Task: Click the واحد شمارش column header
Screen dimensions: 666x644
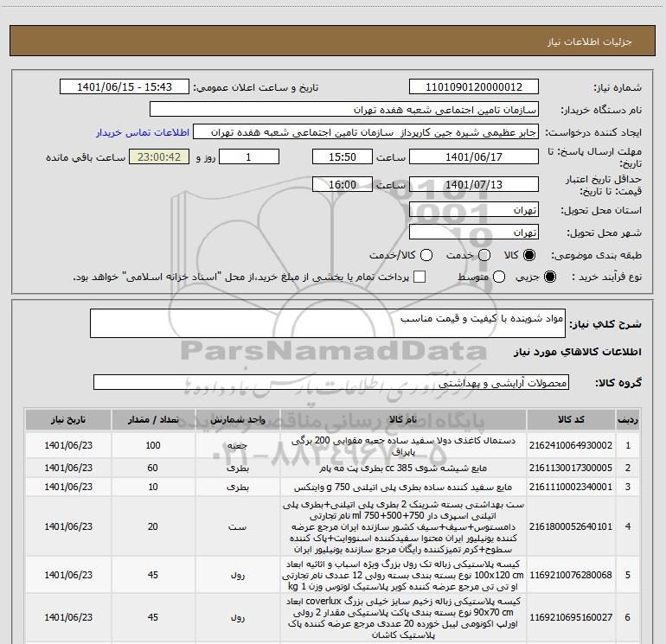Action: click(x=238, y=419)
